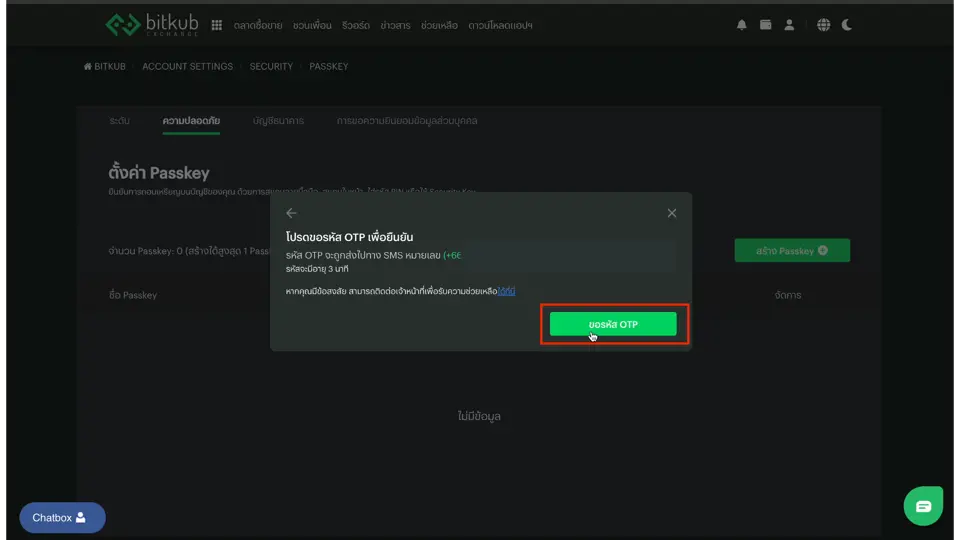Viewport: 960px width, 540px height.
Task: Open the ข่าวสาร menu item
Action: (394, 25)
